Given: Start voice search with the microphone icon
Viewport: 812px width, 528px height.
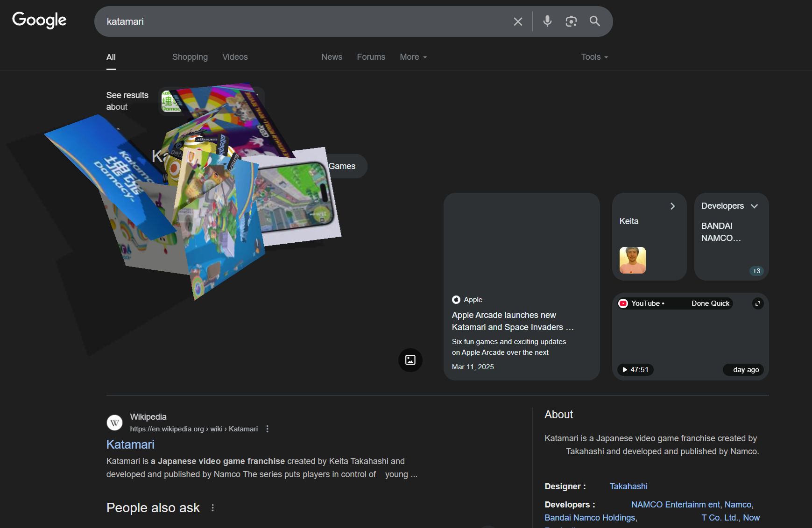Looking at the screenshot, I should pyautogui.click(x=548, y=21).
